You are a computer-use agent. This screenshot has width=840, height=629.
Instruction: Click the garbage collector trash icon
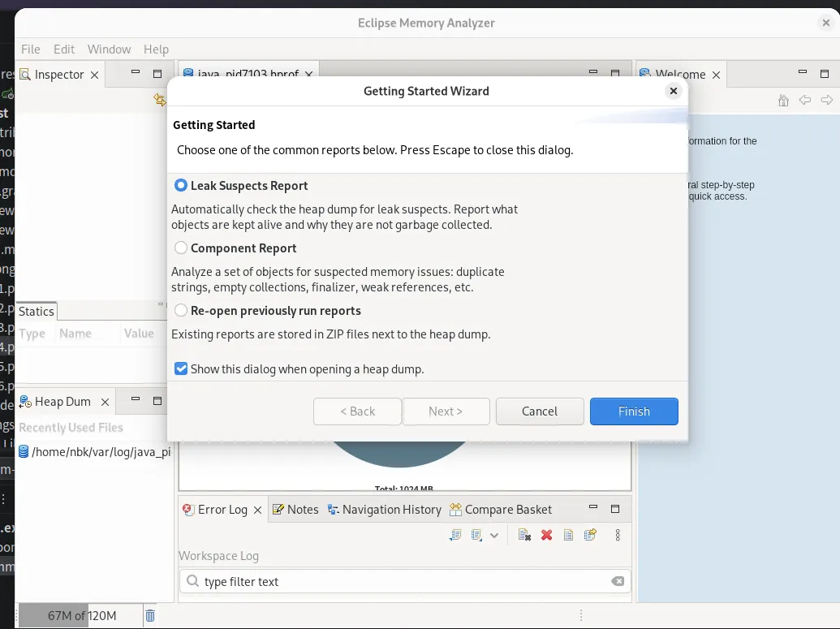tap(150, 616)
